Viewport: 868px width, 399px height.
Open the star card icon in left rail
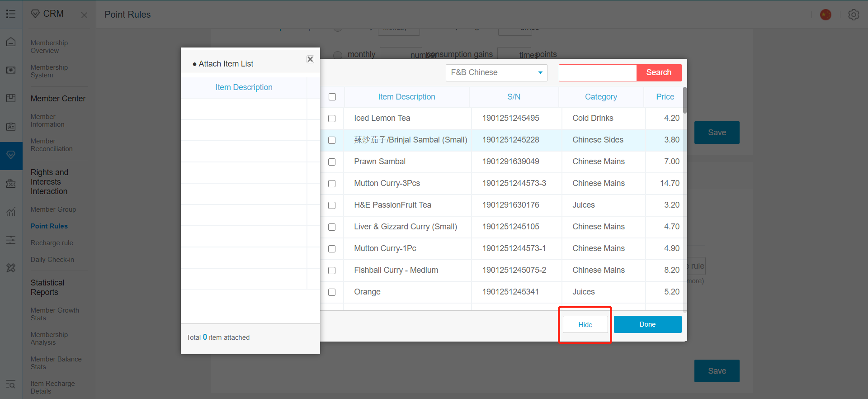[11, 70]
